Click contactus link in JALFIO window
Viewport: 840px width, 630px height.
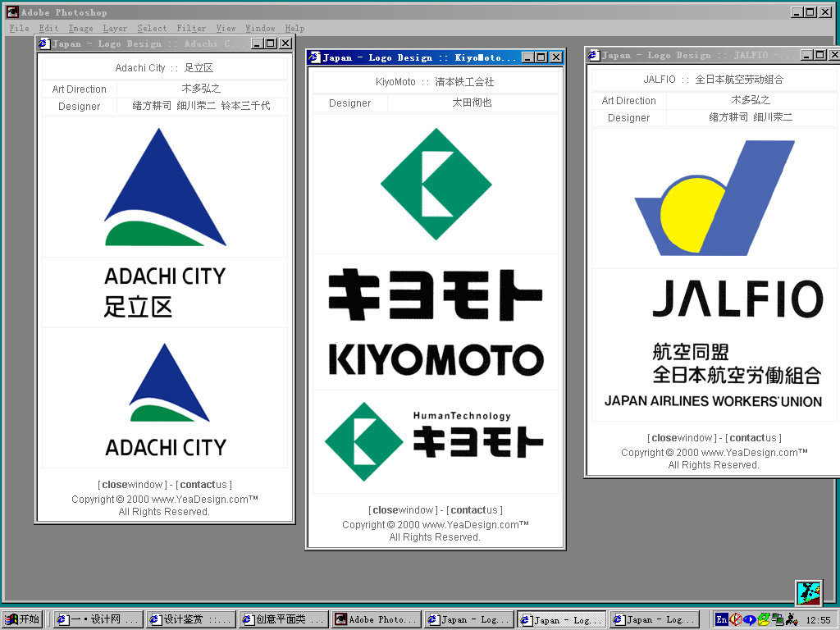coord(753,438)
